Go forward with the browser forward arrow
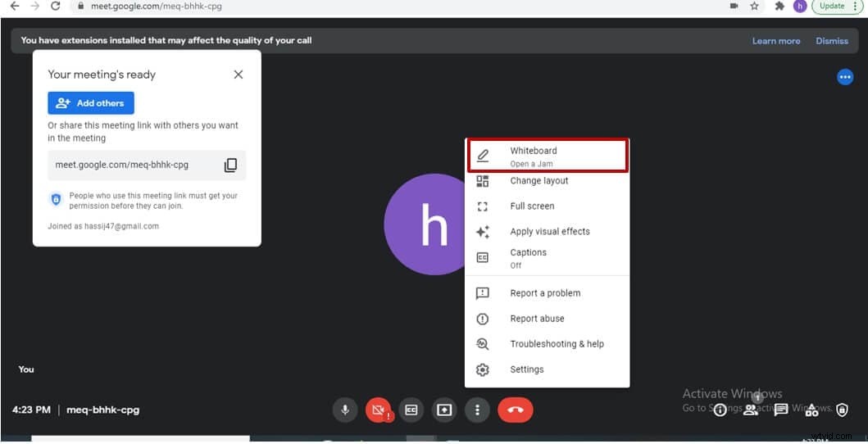This screenshot has height=444, width=868. pos(35,6)
